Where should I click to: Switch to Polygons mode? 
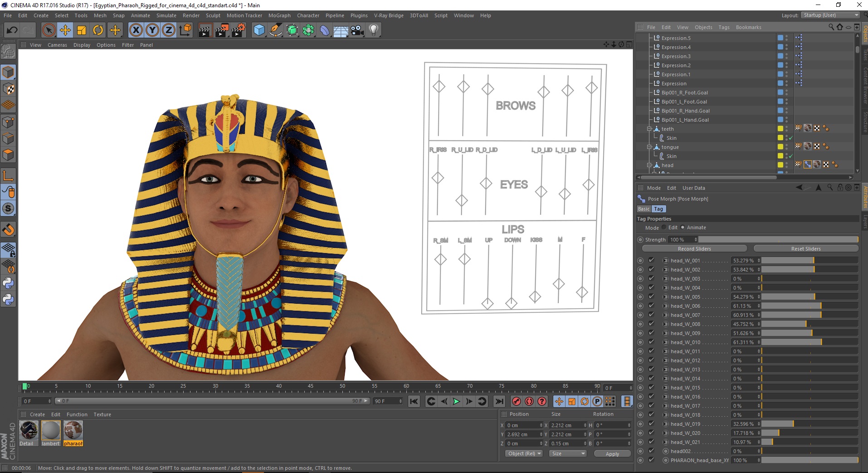tap(8, 154)
